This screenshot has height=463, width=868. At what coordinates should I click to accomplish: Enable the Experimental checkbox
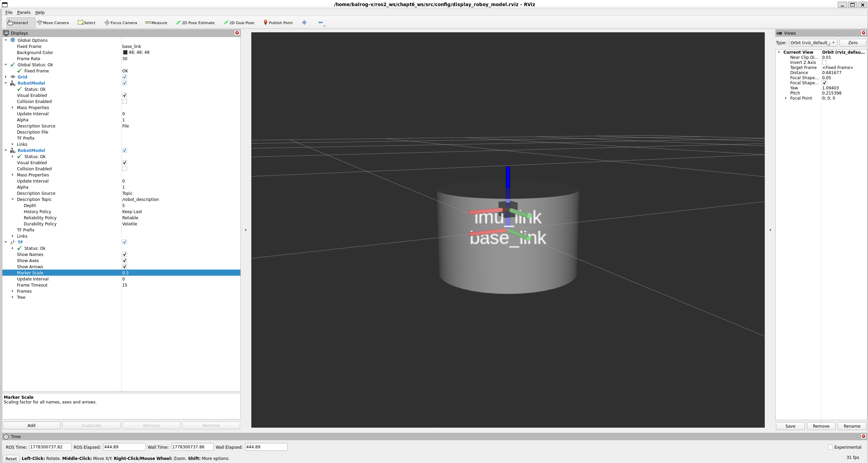[x=830, y=447]
